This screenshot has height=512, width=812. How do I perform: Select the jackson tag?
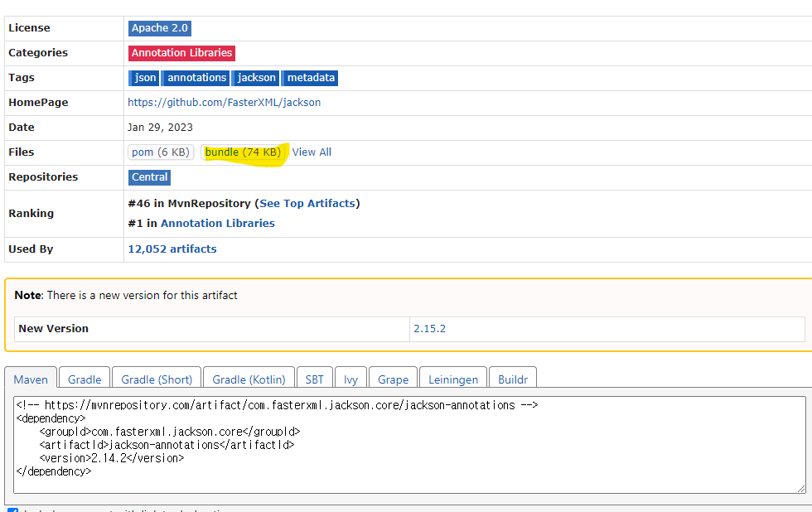pos(256,78)
